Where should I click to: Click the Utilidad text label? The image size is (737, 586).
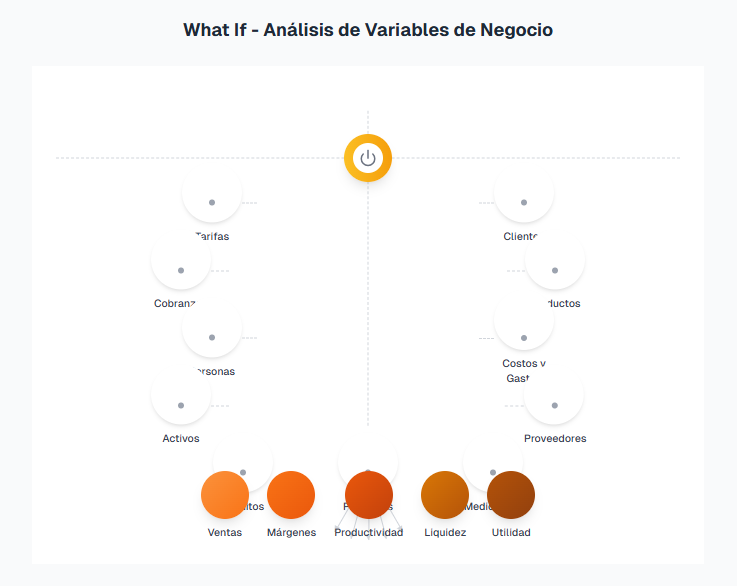[x=511, y=532]
